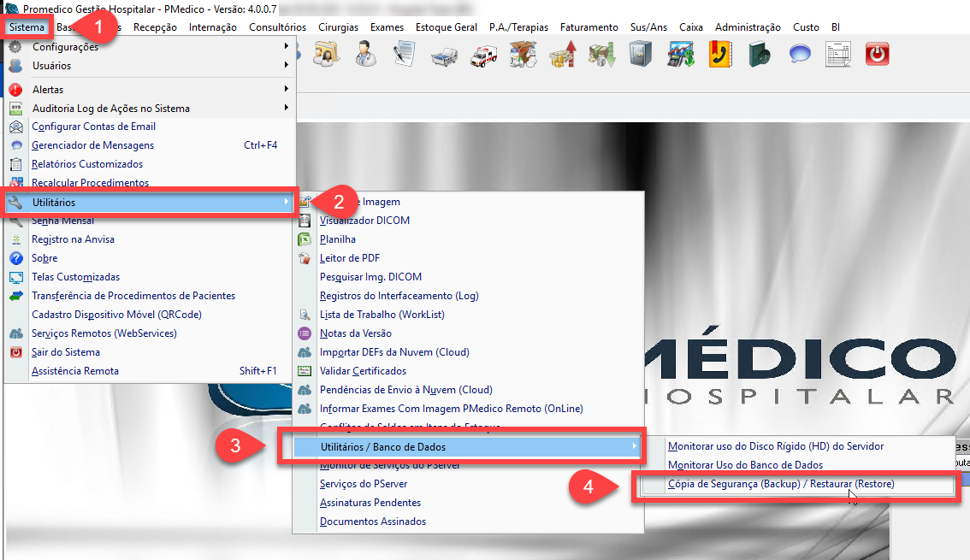Open the Administração menu in menu bar
Screen dimensions: 970x560
click(x=748, y=27)
